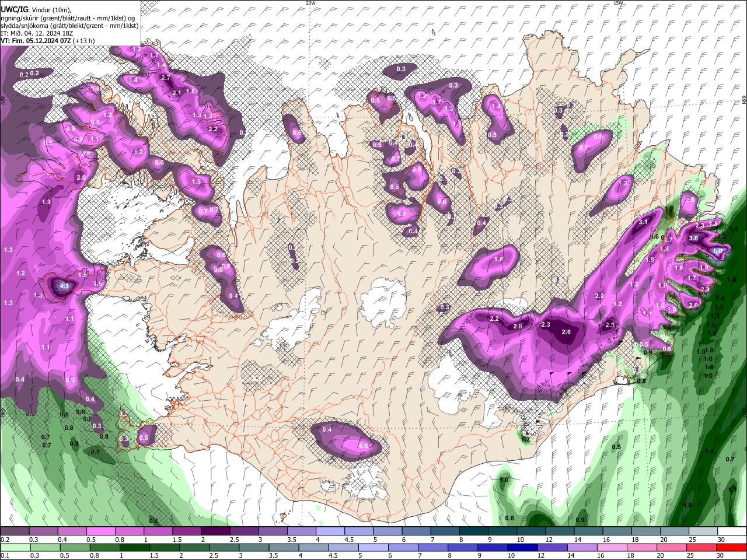Image resolution: width=747 pixels, height=560 pixels.
Task: Click the bright red swatch ending lower legend
Action: pyautogui.click(x=732, y=547)
